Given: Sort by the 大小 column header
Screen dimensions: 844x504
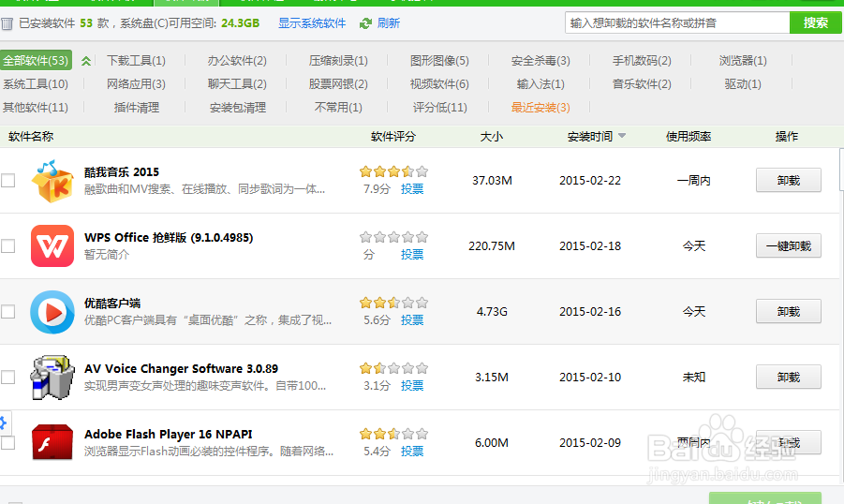Looking at the screenshot, I should pyautogui.click(x=492, y=136).
